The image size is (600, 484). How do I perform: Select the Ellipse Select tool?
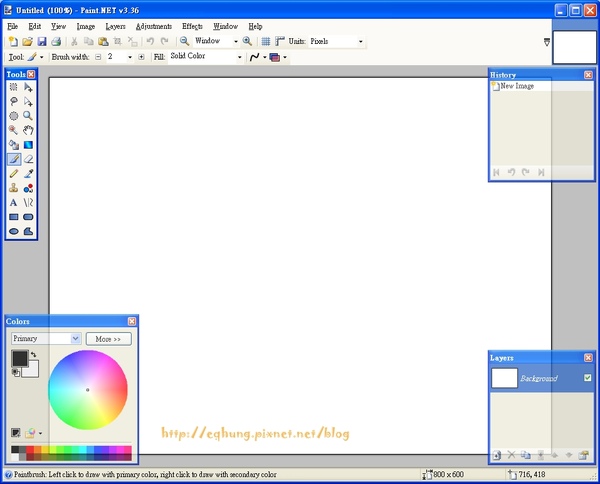click(x=14, y=116)
